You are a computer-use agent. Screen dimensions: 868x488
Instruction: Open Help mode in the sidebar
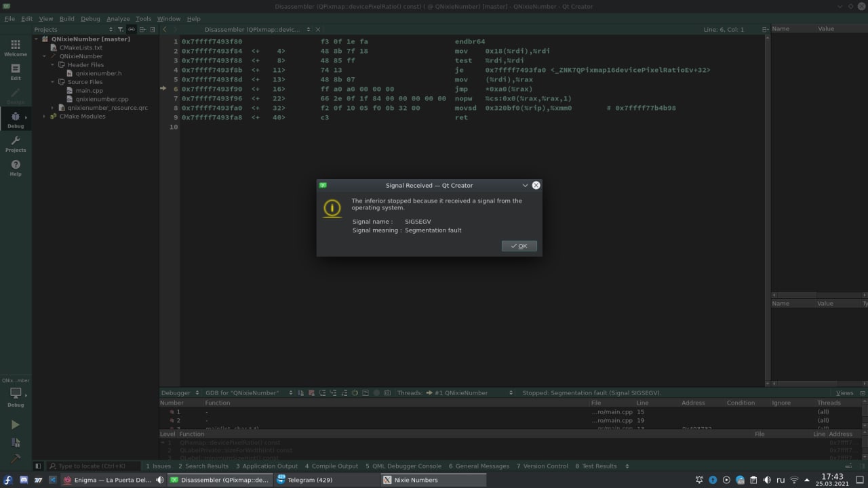(x=16, y=167)
